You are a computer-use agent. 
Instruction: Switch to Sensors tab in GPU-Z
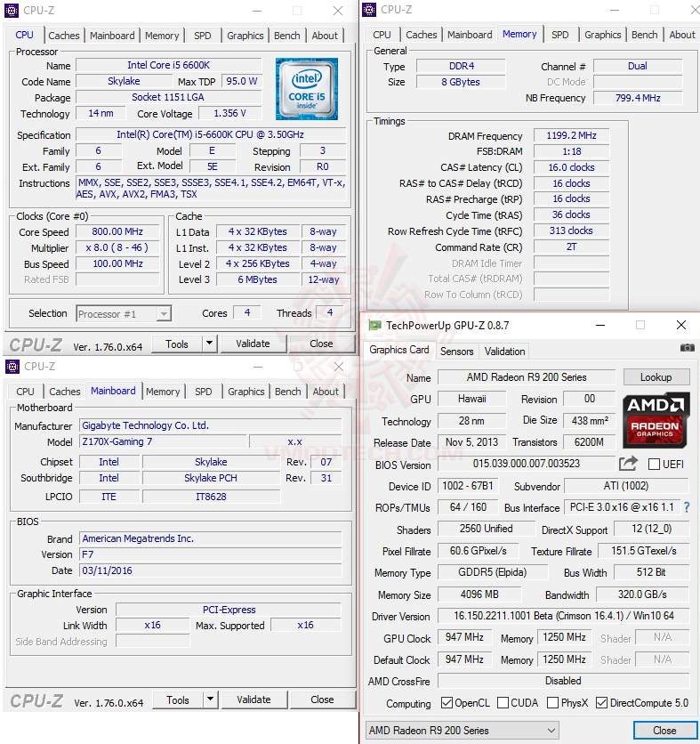[456, 352]
